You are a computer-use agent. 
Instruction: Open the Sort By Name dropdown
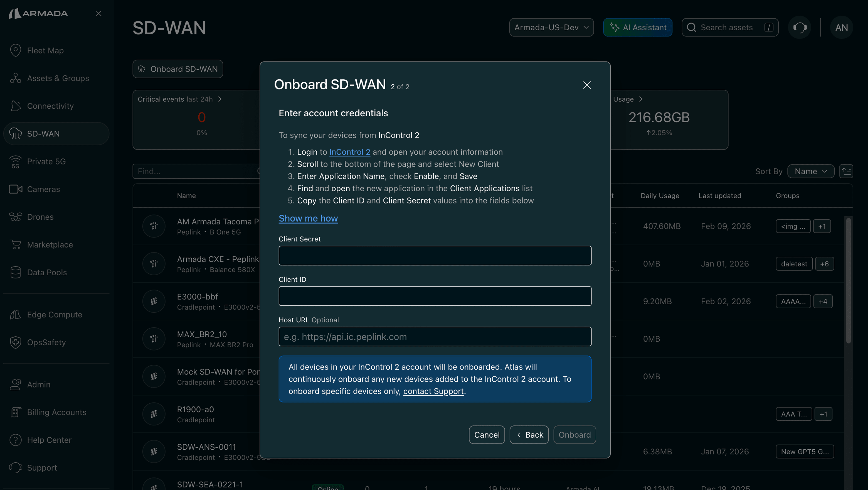point(810,171)
